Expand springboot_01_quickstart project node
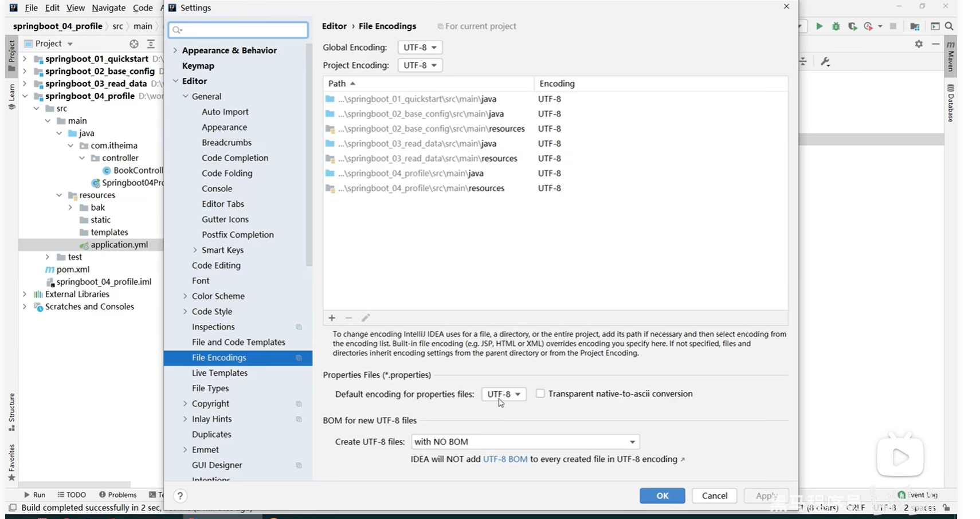 [25, 59]
